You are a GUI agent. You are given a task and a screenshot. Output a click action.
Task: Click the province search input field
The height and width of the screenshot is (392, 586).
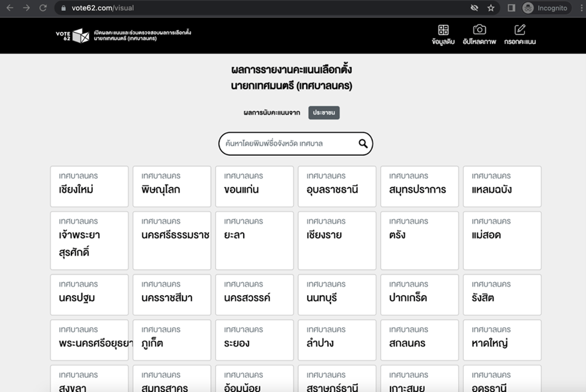tap(289, 143)
